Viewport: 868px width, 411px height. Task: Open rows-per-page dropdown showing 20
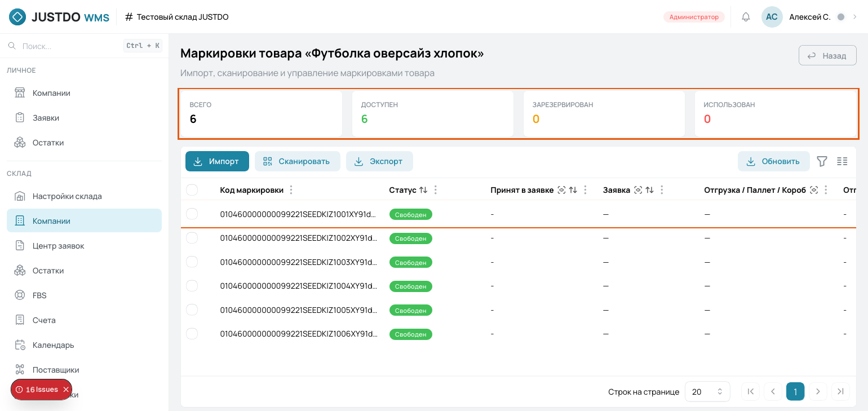707,392
